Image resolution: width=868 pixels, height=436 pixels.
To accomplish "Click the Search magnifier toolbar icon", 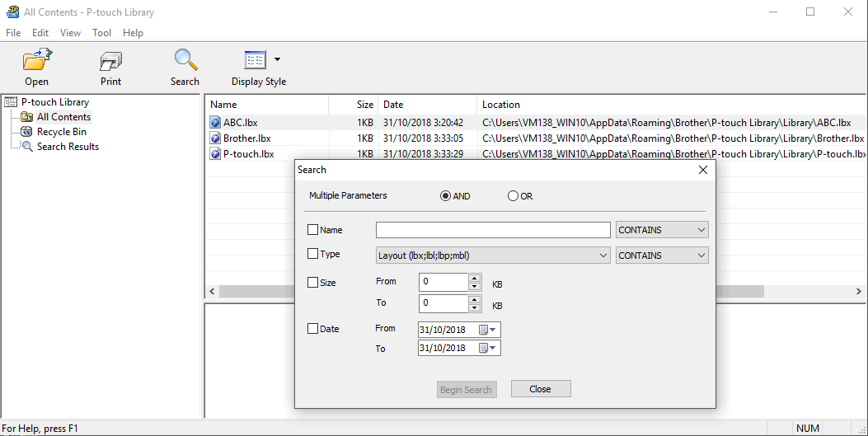I will (185, 61).
